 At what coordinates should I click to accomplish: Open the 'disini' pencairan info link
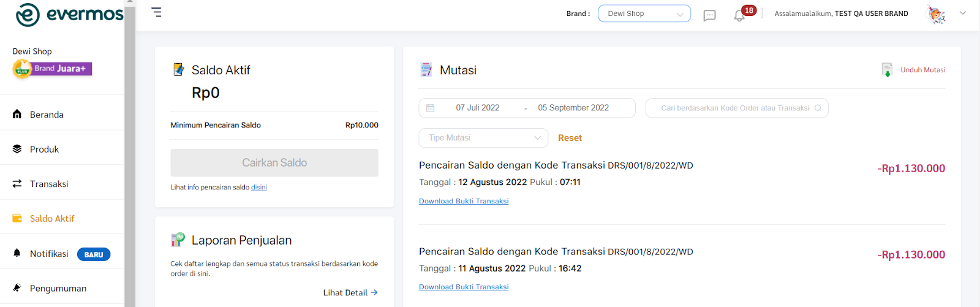pyautogui.click(x=259, y=188)
